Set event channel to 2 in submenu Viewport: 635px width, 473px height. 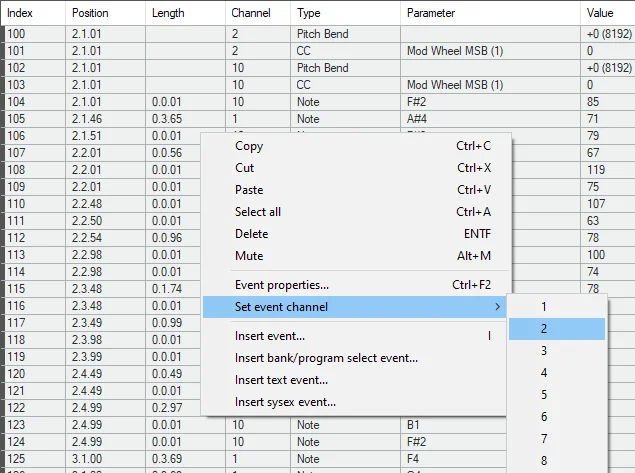point(557,328)
